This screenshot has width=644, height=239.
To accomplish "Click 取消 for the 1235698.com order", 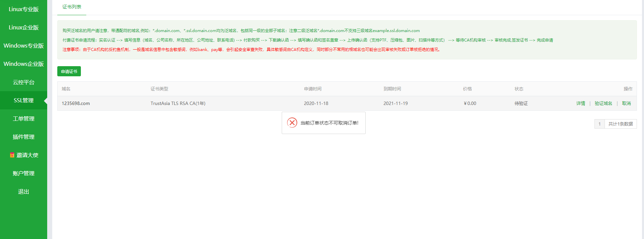I will (x=626, y=103).
